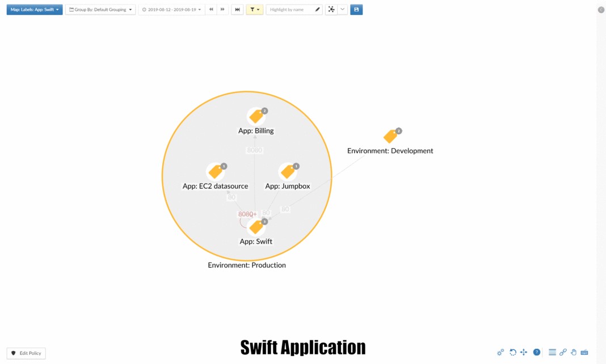The height and width of the screenshot is (364, 606).
Task: Click the node layout graph icon
Action: pyautogui.click(x=331, y=10)
